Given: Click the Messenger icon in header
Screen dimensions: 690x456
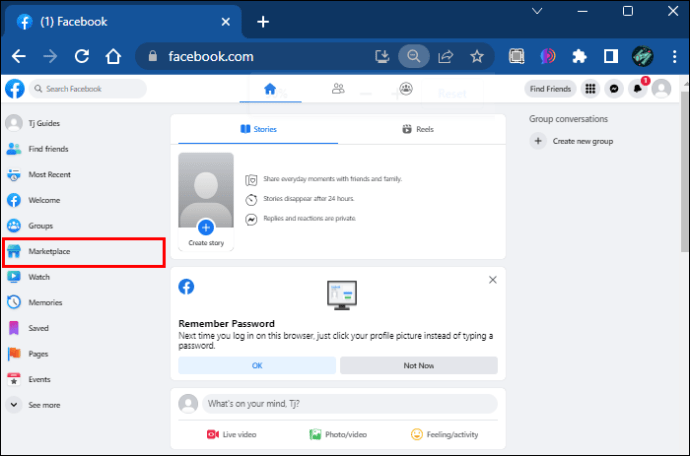Looking at the screenshot, I should pos(614,89).
